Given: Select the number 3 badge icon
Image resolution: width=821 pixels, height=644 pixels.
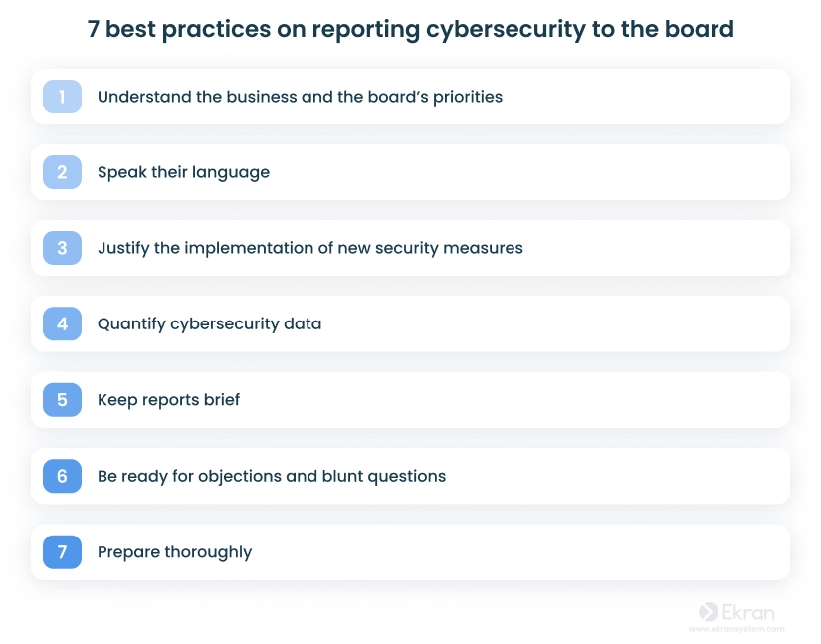Looking at the screenshot, I should tap(62, 248).
